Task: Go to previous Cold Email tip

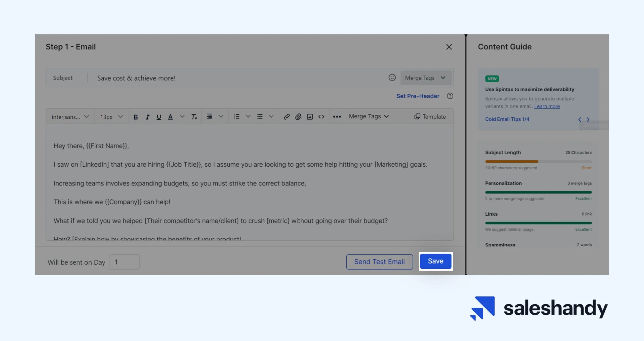Action: click(580, 120)
